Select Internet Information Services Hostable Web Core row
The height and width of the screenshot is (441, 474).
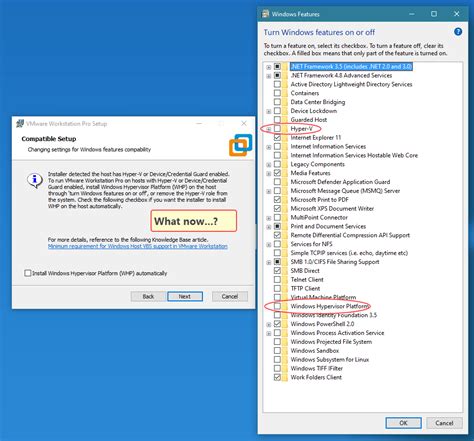click(x=354, y=155)
